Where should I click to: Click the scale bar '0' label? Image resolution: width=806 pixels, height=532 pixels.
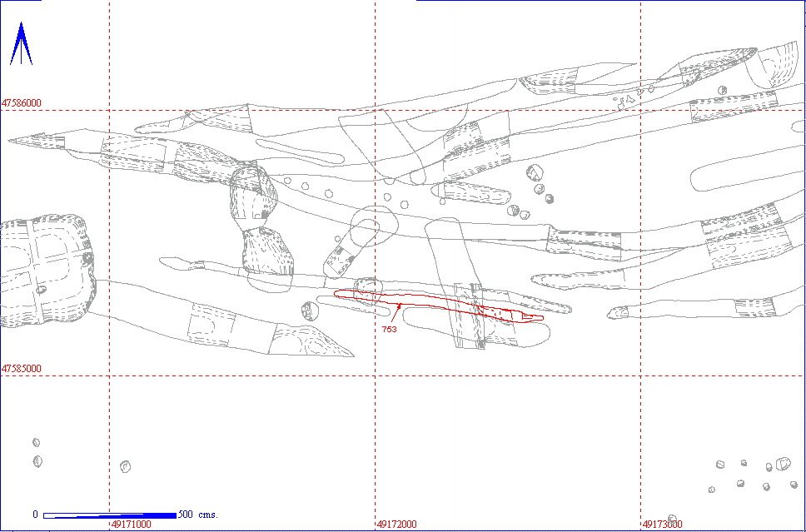pyautogui.click(x=35, y=515)
